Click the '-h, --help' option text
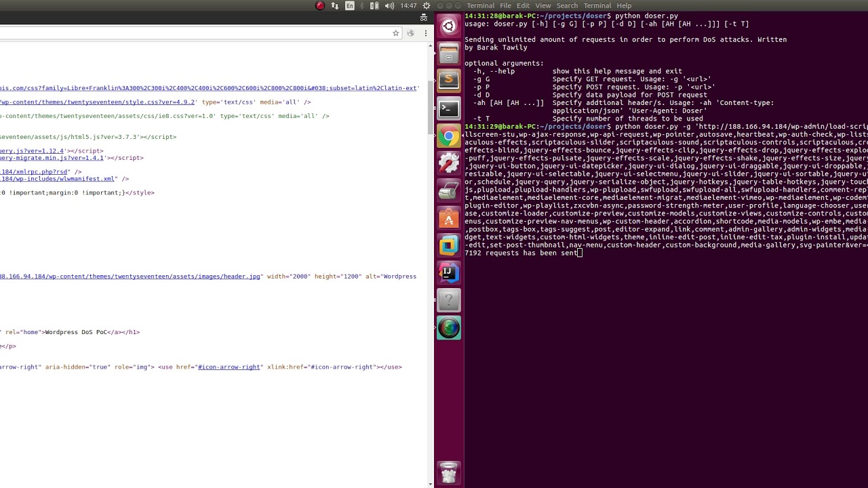Image resolution: width=868 pixels, height=488 pixels. [494, 71]
